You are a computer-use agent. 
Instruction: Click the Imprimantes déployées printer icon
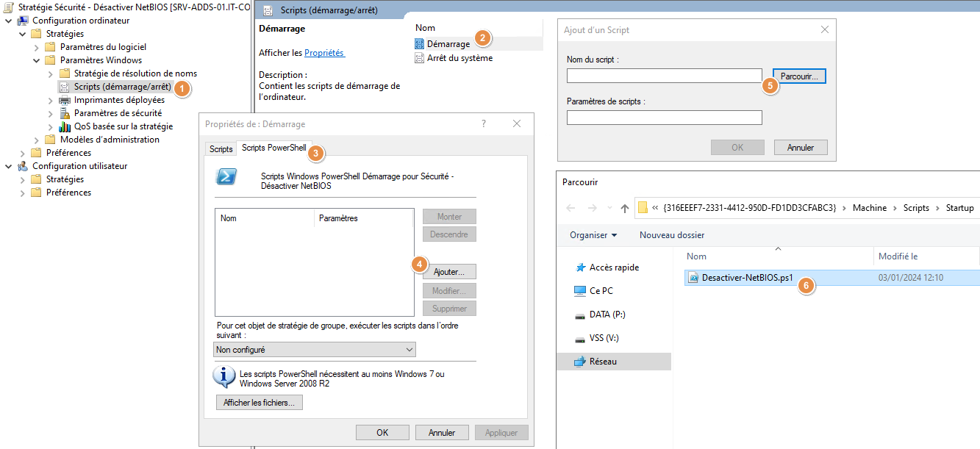(65, 100)
